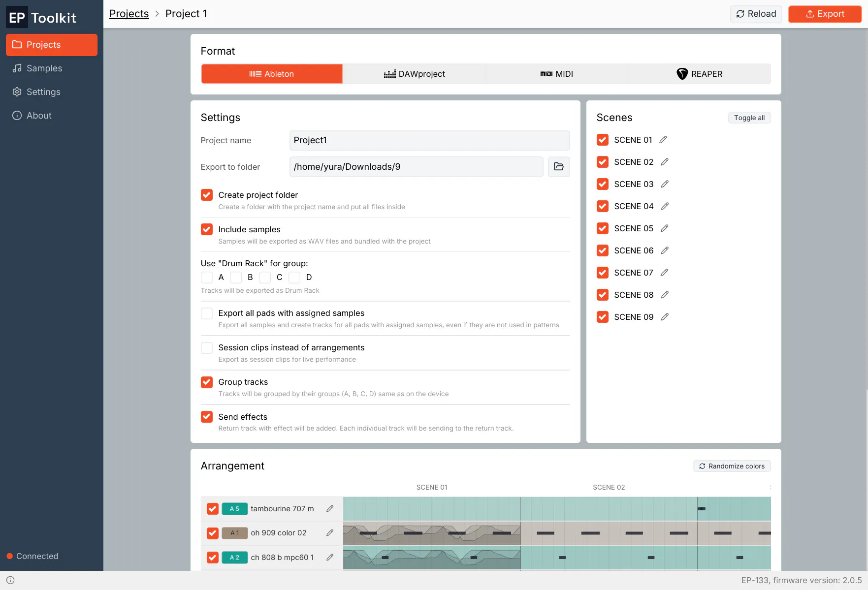Click the red connection status dot

[x=9, y=556]
